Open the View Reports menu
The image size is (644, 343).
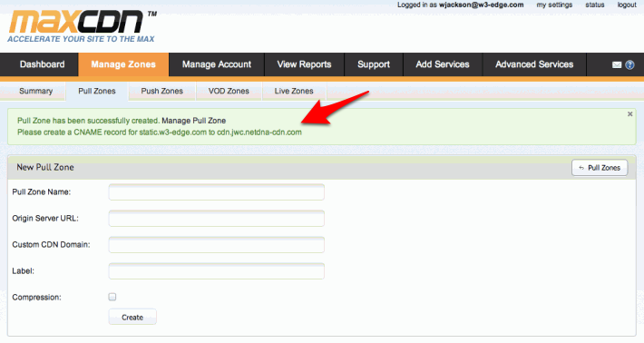pyautogui.click(x=304, y=64)
